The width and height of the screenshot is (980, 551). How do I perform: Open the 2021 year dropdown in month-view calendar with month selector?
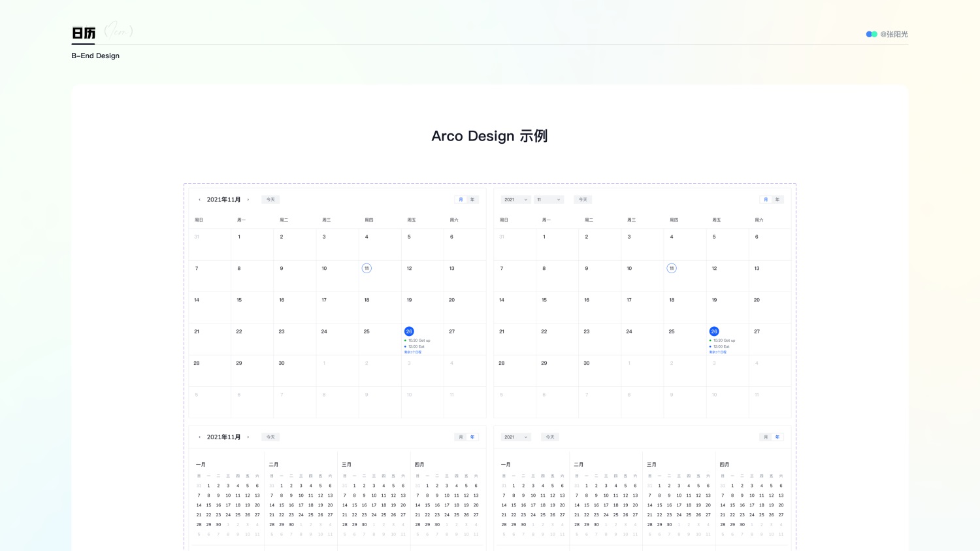(x=515, y=199)
